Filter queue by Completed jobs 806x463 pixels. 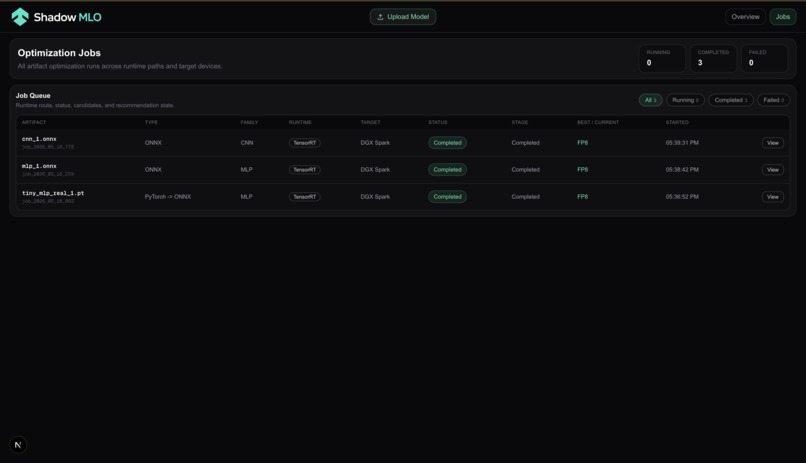point(731,100)
